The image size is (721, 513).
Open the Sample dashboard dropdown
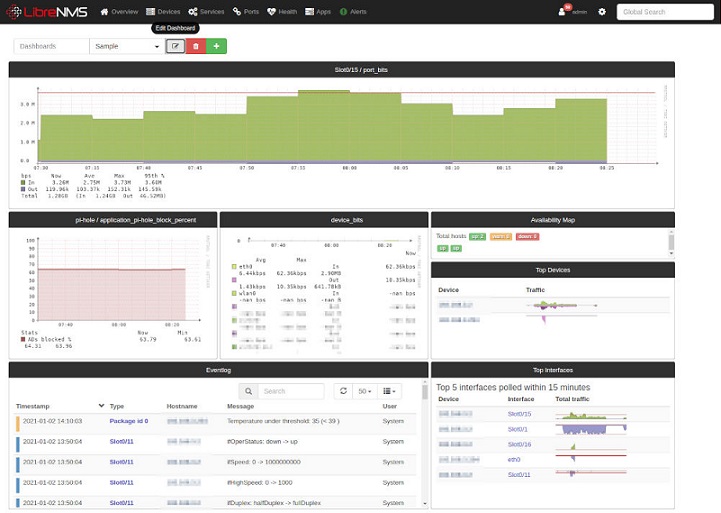pos(126,46)
